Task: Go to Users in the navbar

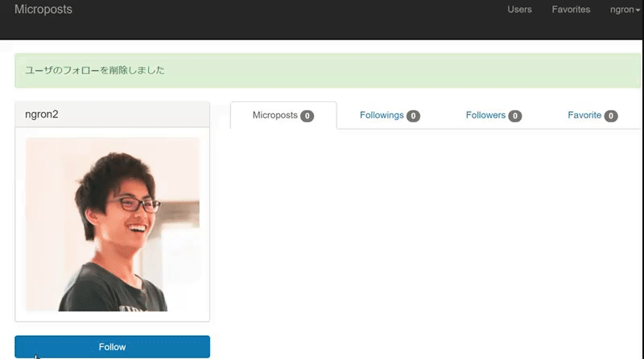Action: (519, 10)
